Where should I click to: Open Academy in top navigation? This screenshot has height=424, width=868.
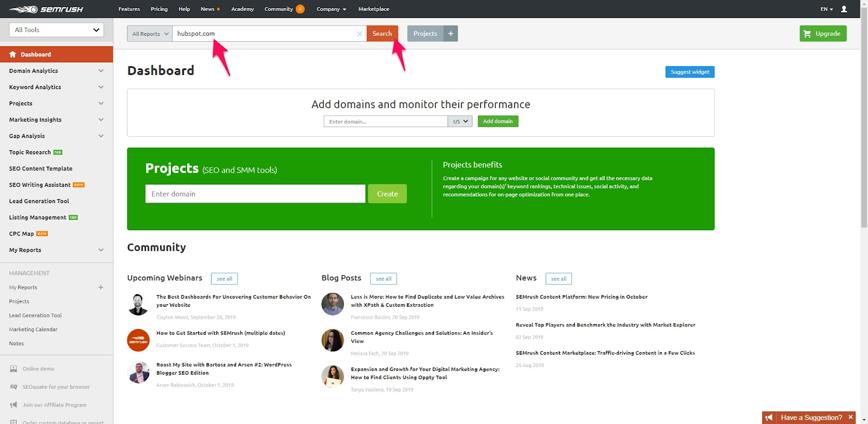pyautogui.click(x=242, y=9)
